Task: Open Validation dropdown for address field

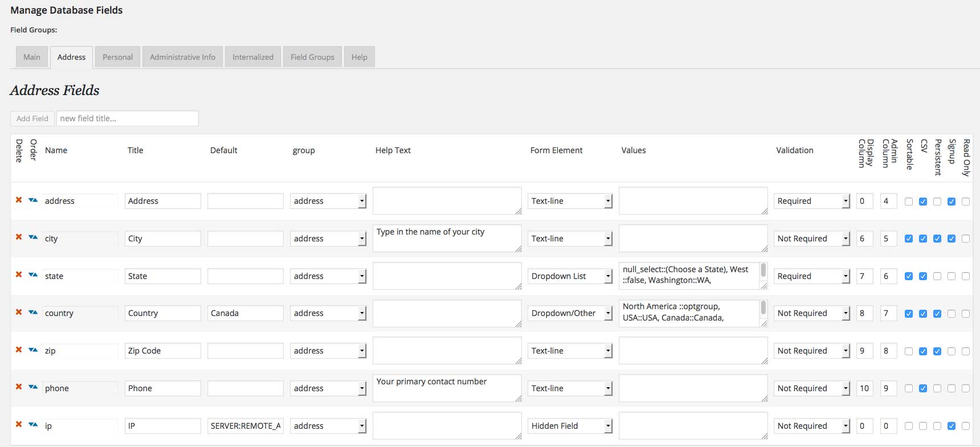Action: click(812, 201)
